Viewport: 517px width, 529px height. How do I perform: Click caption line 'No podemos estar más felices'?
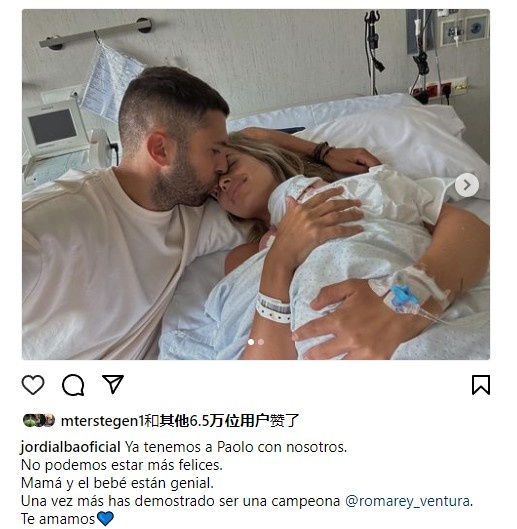point(122,465)
